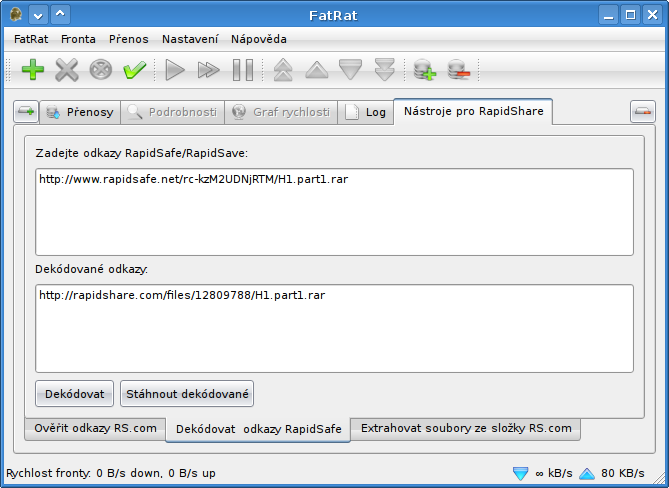This screenshot has height=488, width=669.
Task: Click the blue download speed limit icon
Action: pyautogui.click(x=521, y=473)
